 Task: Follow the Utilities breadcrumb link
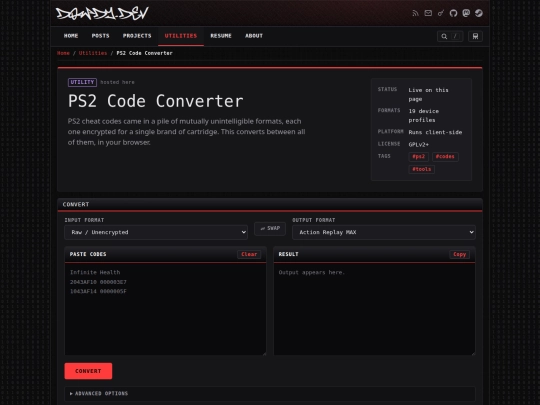93,53
